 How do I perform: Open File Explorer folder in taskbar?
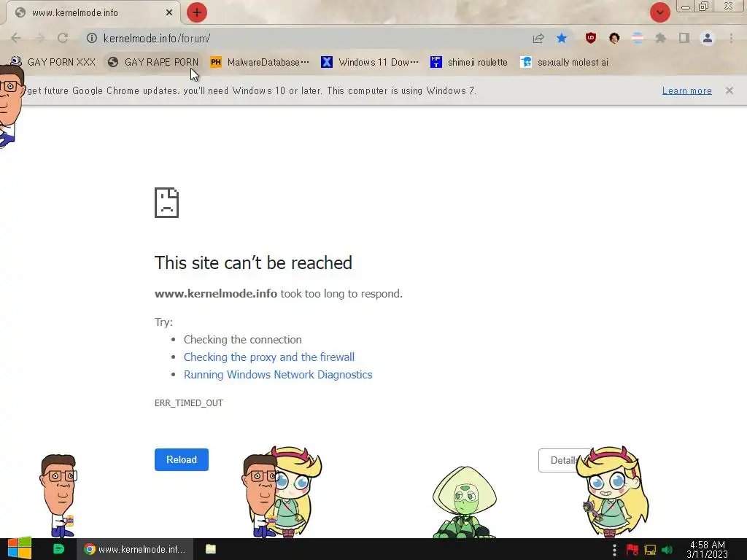211,549
